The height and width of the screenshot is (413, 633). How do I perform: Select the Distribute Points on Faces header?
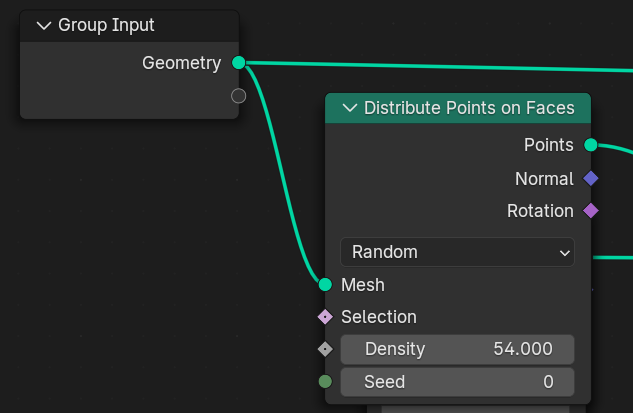pyautogui.click(x=458, y=108)
